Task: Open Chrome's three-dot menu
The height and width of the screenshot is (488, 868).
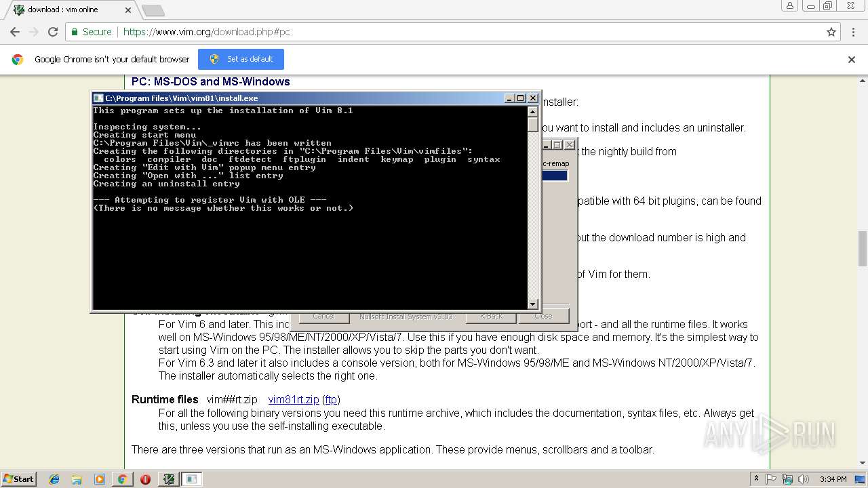Action: pos(853,32)
